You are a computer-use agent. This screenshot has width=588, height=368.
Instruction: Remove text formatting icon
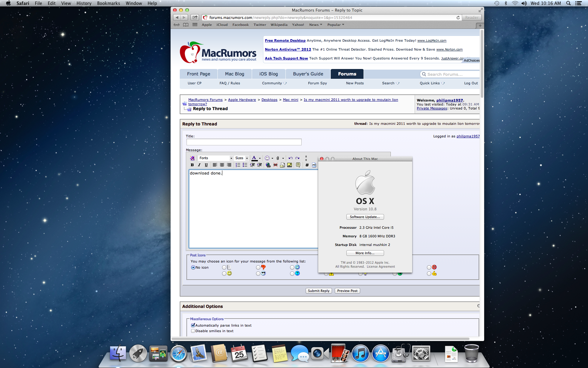click(192, 158)
